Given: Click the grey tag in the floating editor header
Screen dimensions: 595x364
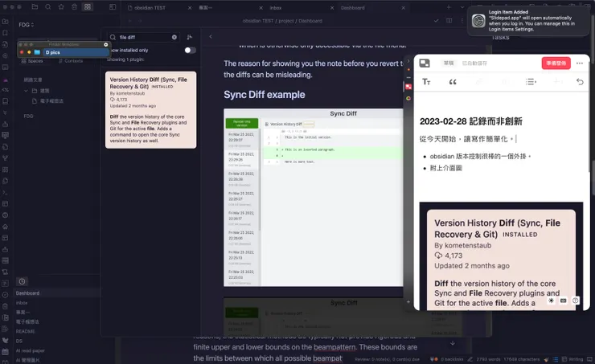Looking at the screenshot, I should tap(449, 63).
